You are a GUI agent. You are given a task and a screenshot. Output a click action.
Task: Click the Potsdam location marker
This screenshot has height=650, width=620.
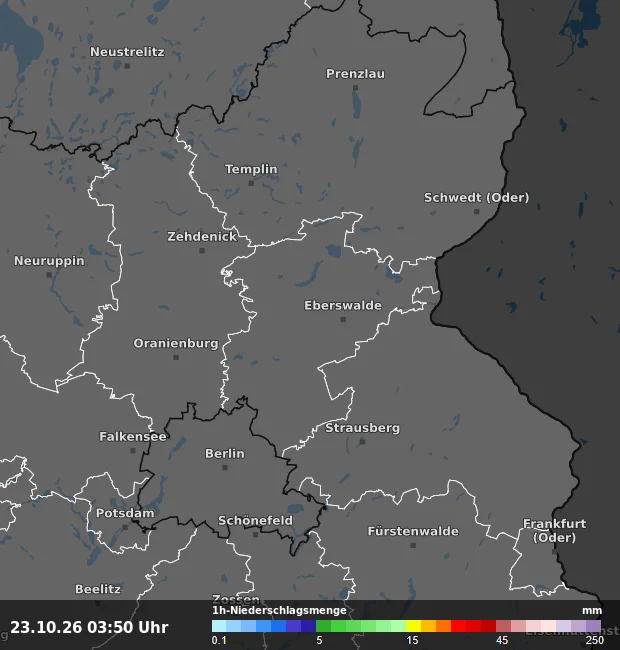(x=125, y=527)
